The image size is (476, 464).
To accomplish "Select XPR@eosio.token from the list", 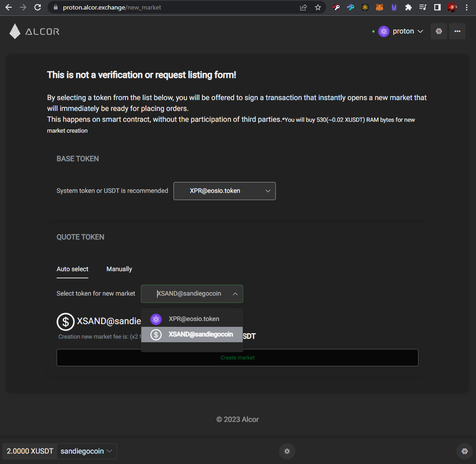I will tap(192, 319).
